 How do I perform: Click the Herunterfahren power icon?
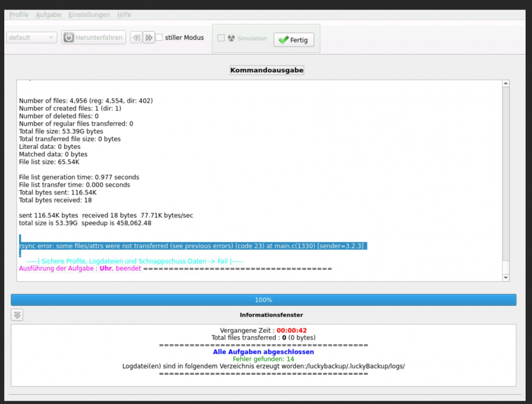point(69,37)
